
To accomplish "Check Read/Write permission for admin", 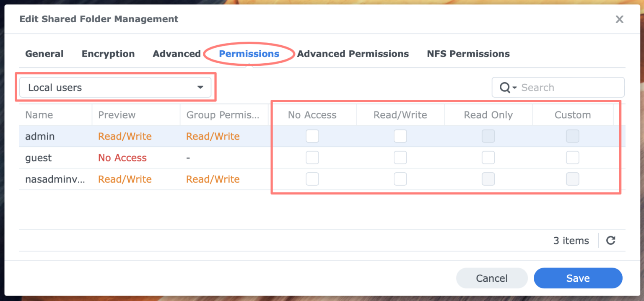I will tap(400, 136).
